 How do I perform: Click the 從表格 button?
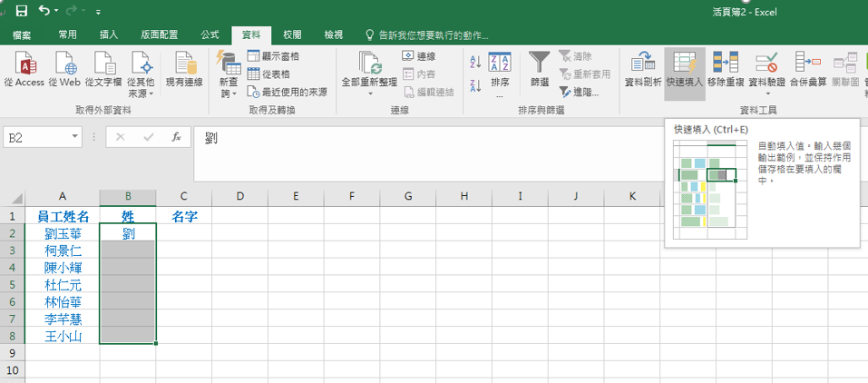269,74
